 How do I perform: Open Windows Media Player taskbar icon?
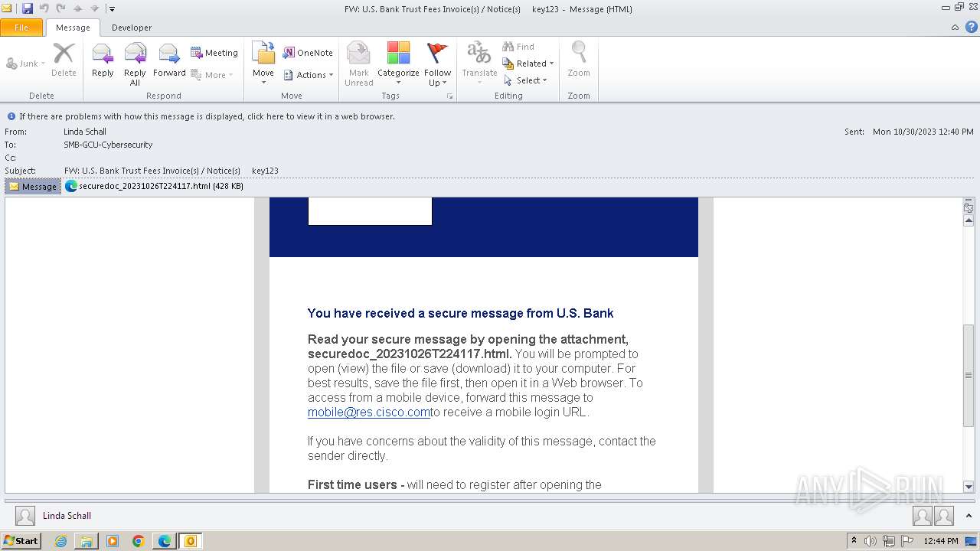(113, 541)
